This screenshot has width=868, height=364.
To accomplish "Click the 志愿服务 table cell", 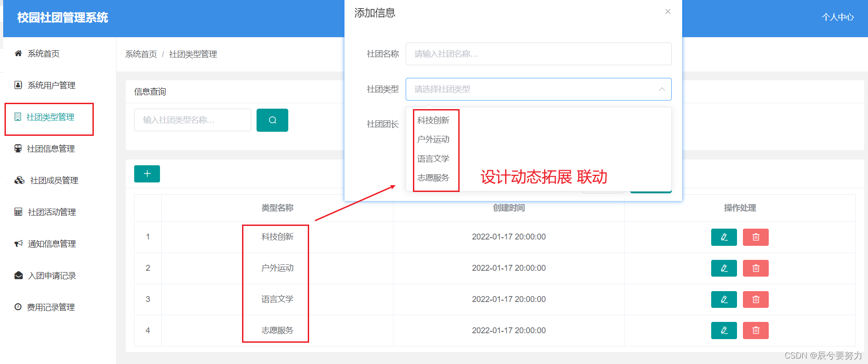I will [x=277, y=330].
